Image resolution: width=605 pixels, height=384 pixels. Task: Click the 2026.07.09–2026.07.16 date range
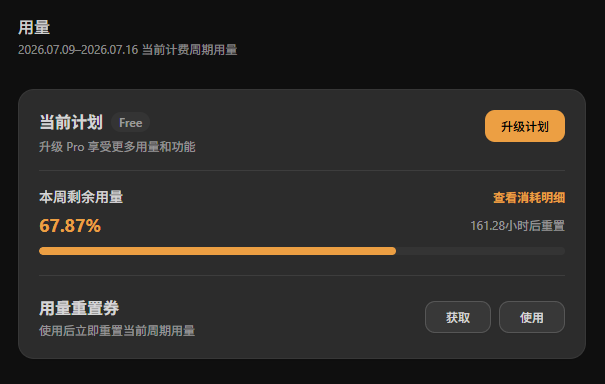coord(78,50)
